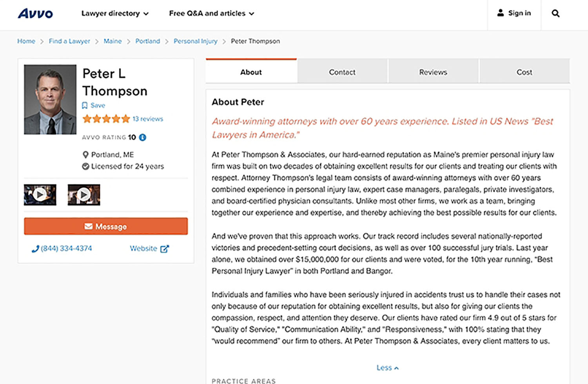Switch to the Reviews tab
This screenshot has height=384, width=588.
[433, 72]
